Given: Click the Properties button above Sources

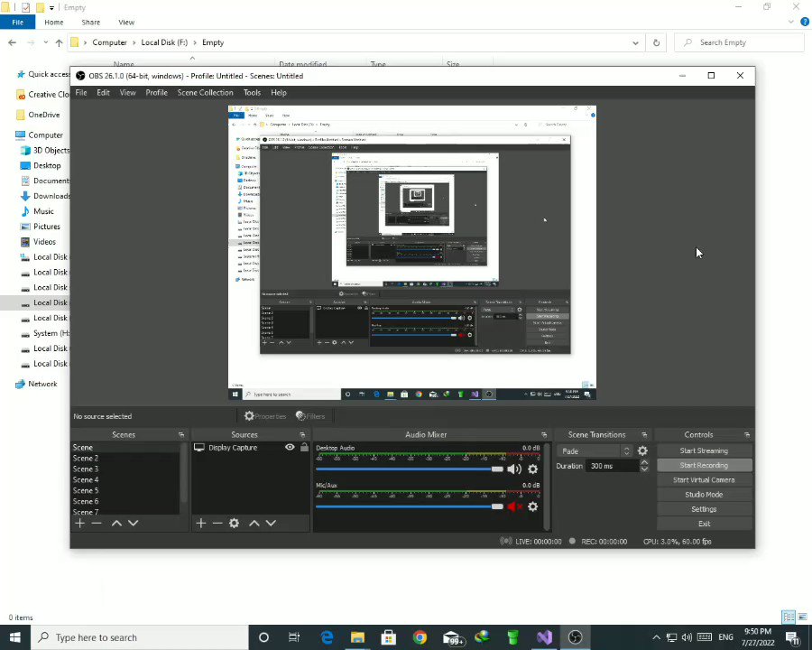Looking at the screenshot, I should coord(265,415).
